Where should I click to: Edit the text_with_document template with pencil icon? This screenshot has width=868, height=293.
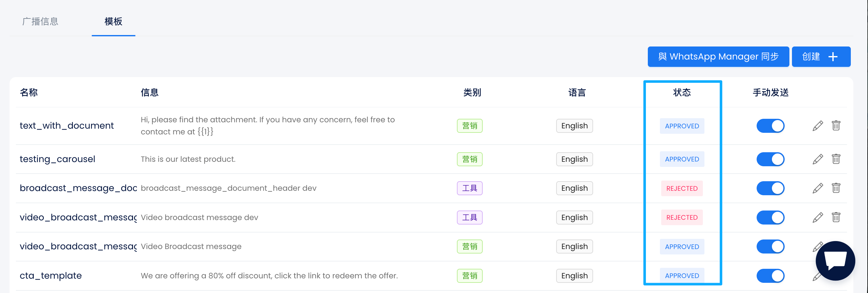(x=817, y=126)
